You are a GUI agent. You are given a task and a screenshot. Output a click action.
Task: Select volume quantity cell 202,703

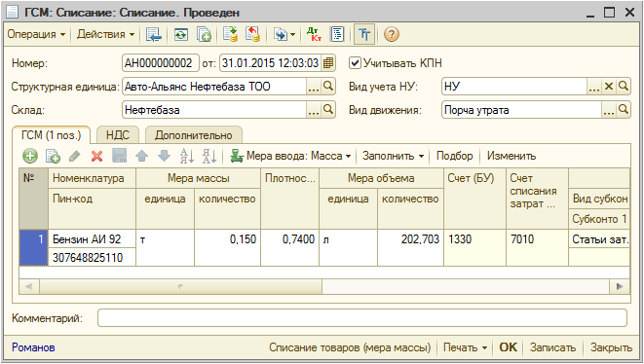(411, 247)
